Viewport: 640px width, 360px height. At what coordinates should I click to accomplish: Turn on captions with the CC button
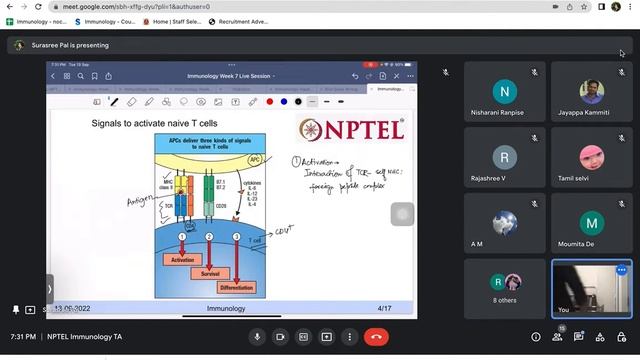click(x=303, y=337)
